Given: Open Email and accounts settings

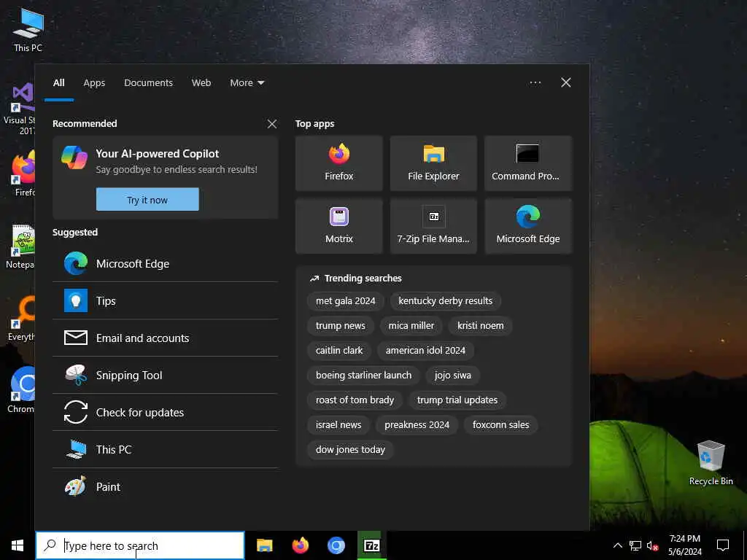Looking at the screenshot, I should (166, 338).
